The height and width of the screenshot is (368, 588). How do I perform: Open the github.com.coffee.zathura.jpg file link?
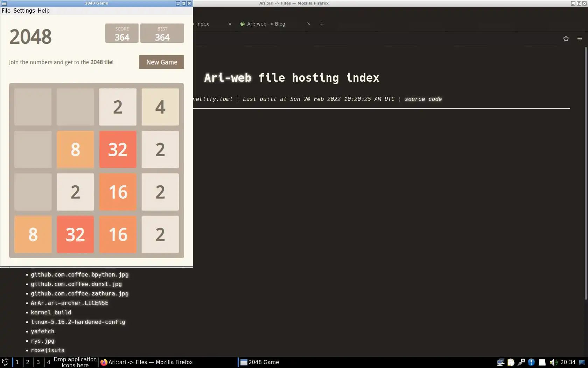[79, 294]
